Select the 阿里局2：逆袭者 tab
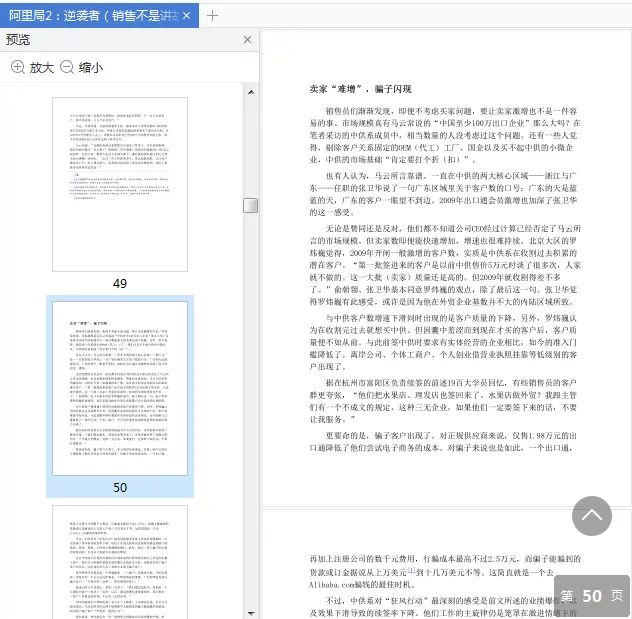Image resolution: width=632 pixels, height=619 pixels. click(99, 16)
